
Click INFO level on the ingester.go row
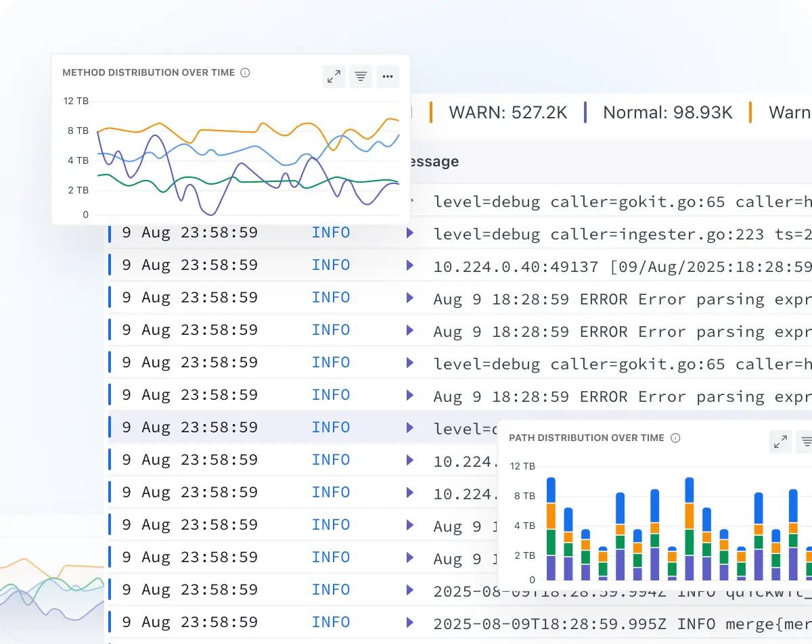click(330, 233)
